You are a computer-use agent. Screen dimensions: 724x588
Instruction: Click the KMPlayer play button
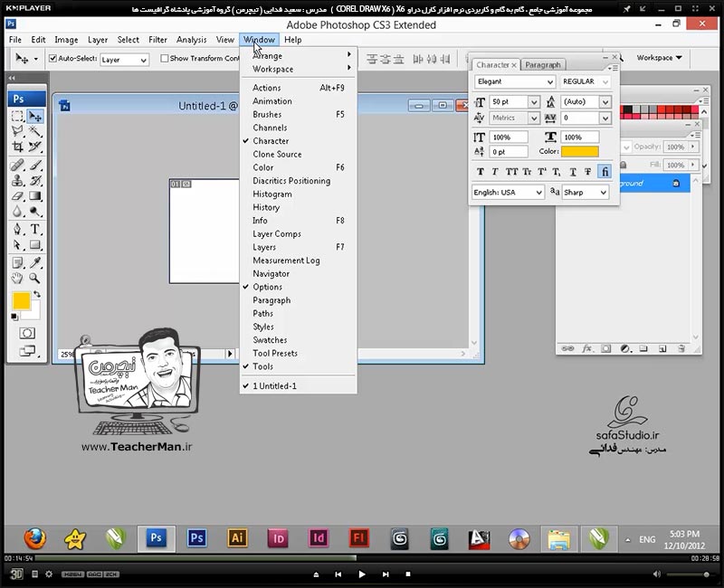pyautogui.click(x=361, y=574)
